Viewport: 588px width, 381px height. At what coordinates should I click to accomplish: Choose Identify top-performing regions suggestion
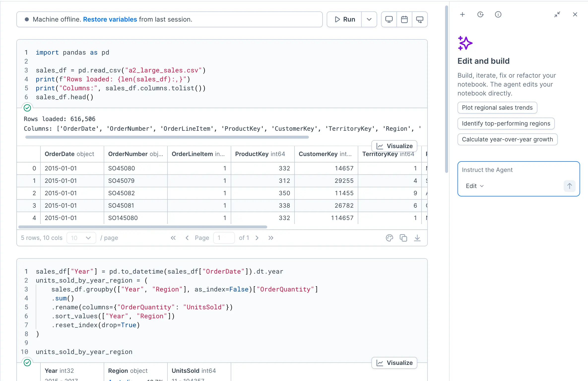click(x=506, y=124)
